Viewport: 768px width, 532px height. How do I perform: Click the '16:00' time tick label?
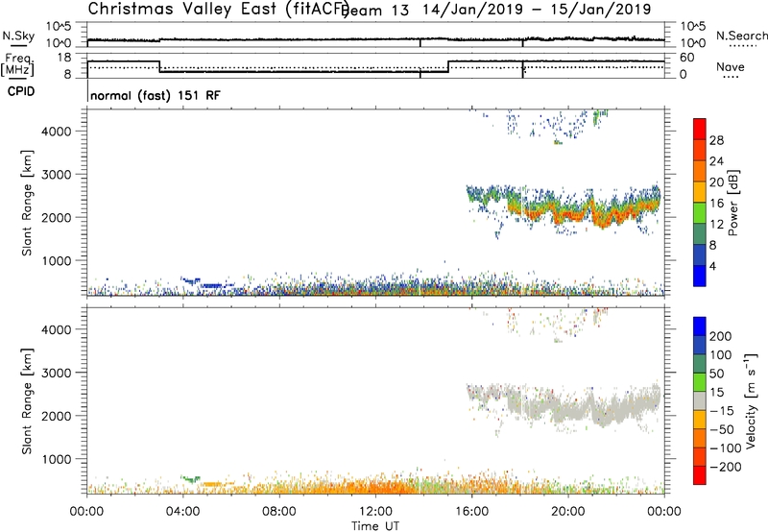point(471,512)
